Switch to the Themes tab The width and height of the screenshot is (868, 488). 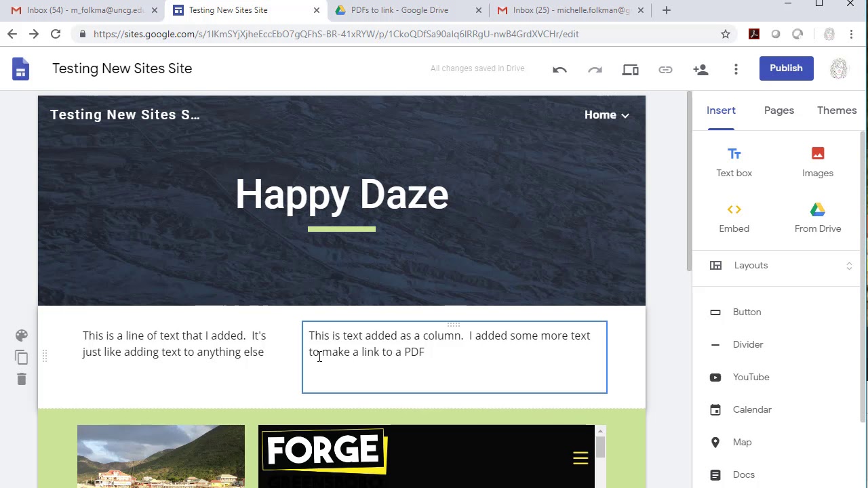point(837,110)
